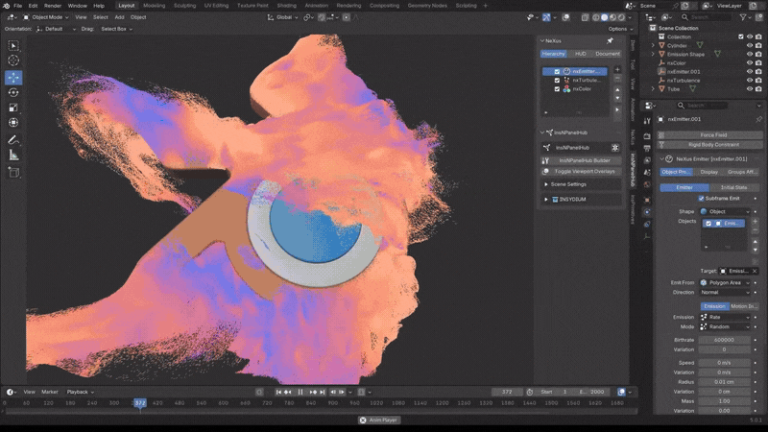Click the InsNPanelHub Builder button
This screenshot has width=768, height=432.
(581, 160)
